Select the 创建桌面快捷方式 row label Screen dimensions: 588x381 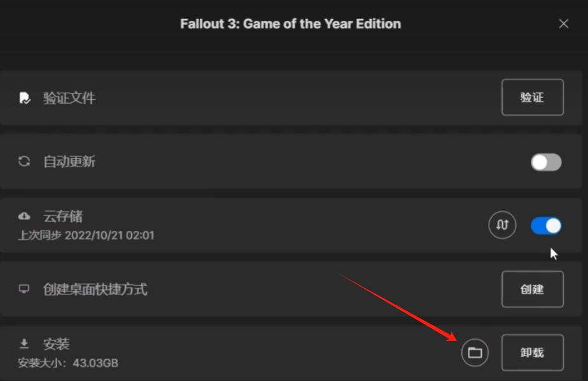click(x=95, y=289)
